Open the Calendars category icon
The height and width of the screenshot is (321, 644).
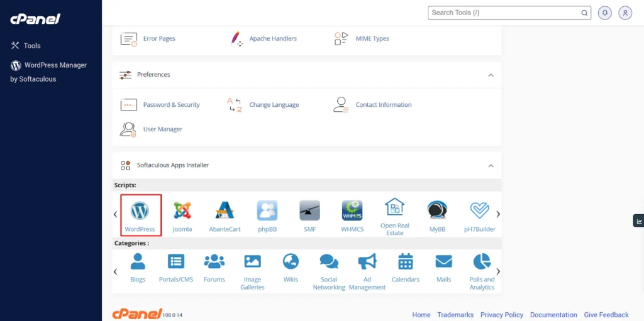(x=406, y=261)
